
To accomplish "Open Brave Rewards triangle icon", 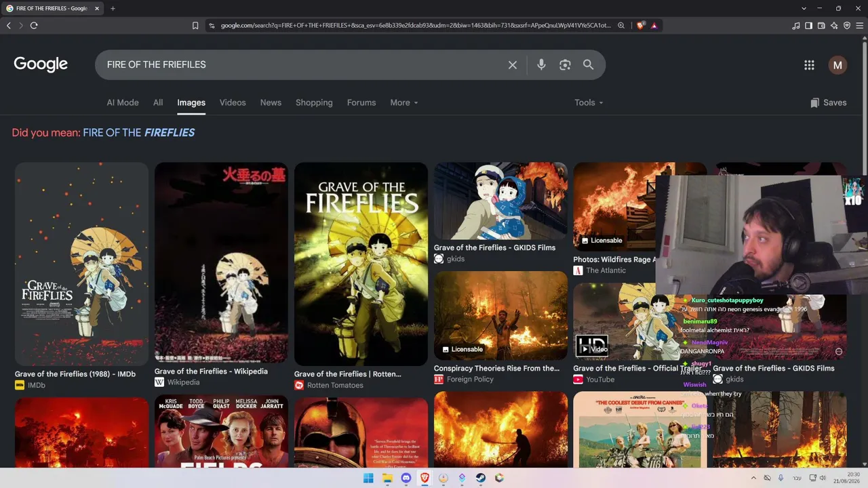I will tap(654, 26).
